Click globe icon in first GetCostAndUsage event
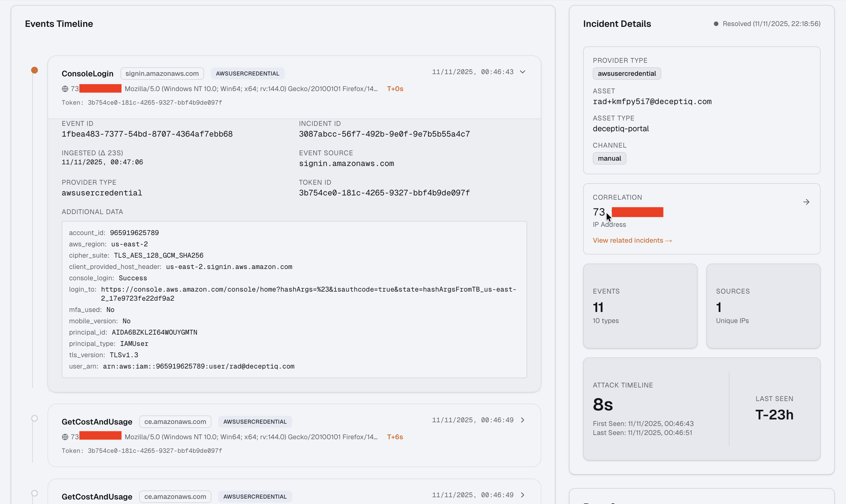The image size is (846, 504). [65, 437]
